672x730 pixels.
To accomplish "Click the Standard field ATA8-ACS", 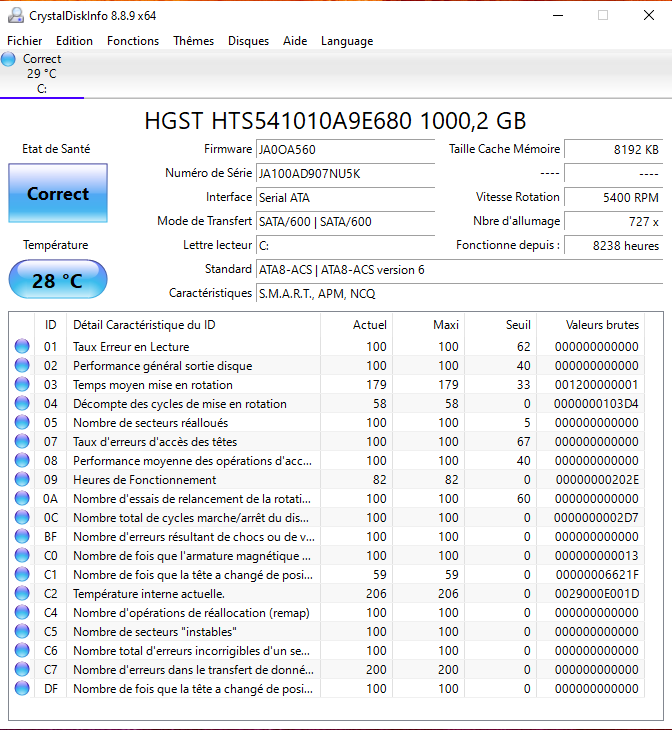I will (x=459, y=270).
